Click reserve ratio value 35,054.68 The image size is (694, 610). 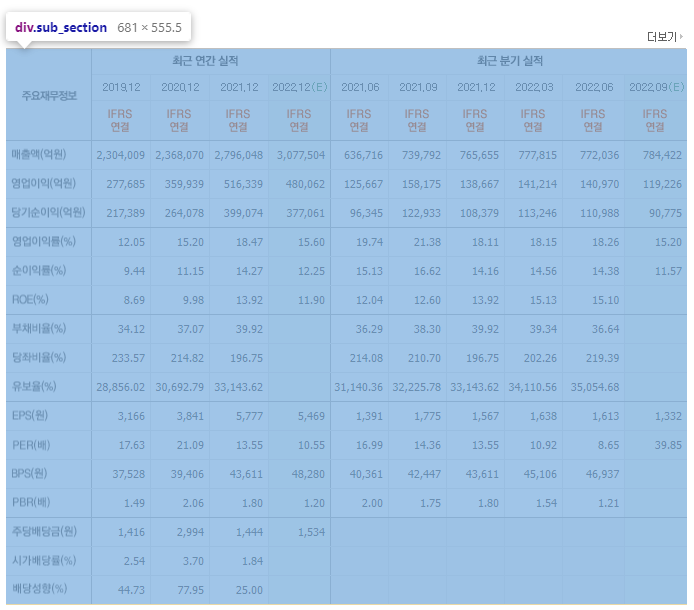click(x=594, y=387)
